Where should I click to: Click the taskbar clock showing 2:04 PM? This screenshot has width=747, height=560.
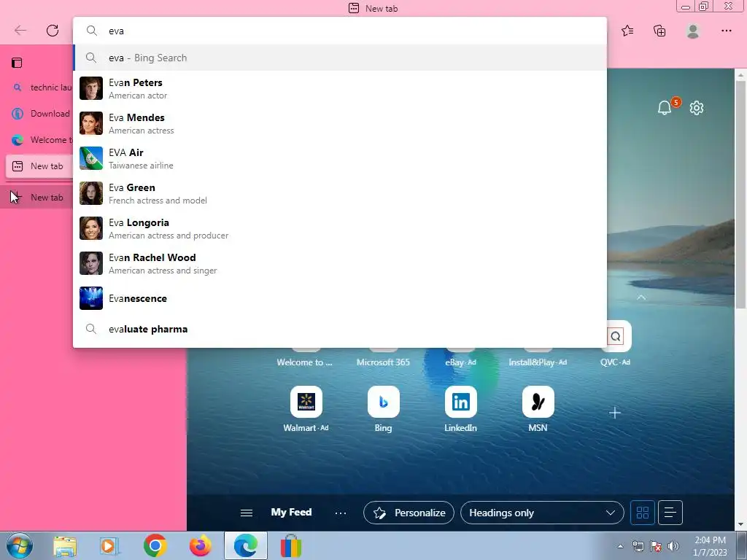[x=710, y=546]
